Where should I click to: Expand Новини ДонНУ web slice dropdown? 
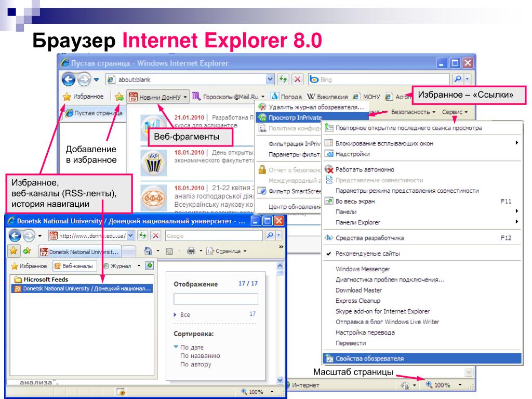tap(185, 97)
